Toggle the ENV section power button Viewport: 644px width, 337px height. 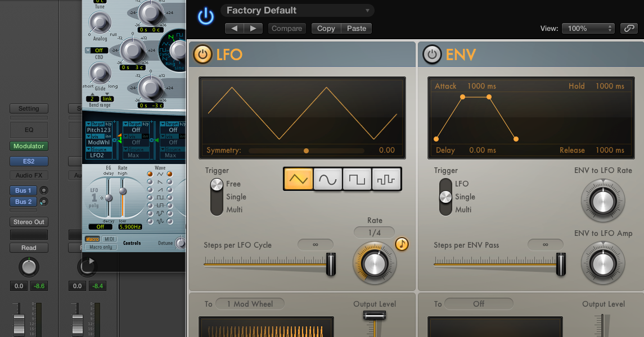click(431, 54)
